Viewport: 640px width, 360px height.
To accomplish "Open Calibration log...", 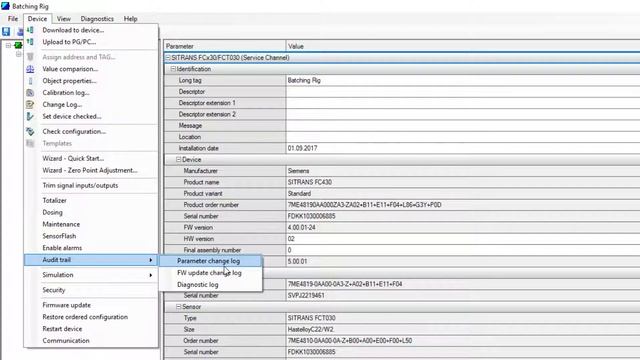I will pyautogui.click(x=66, y=93).
